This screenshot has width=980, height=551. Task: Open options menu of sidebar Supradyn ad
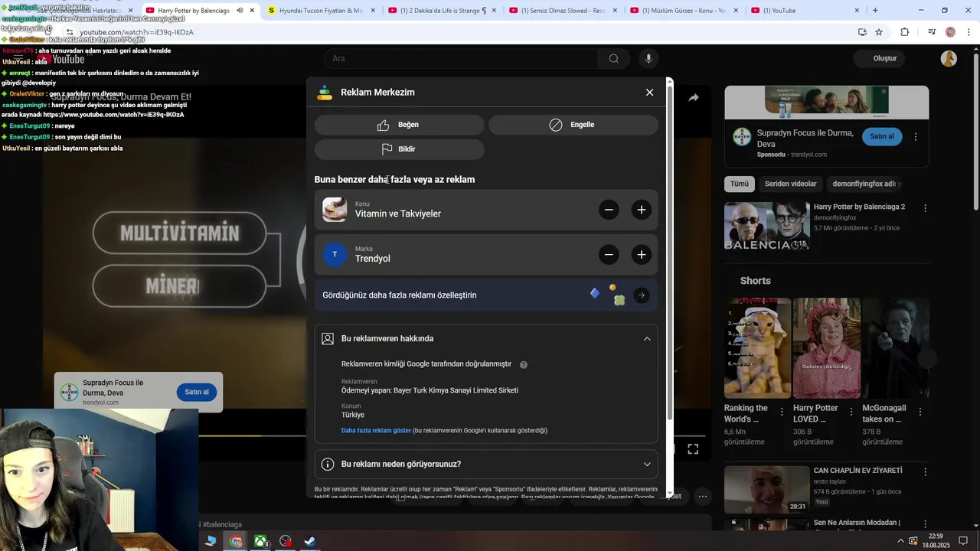(916, 137)
